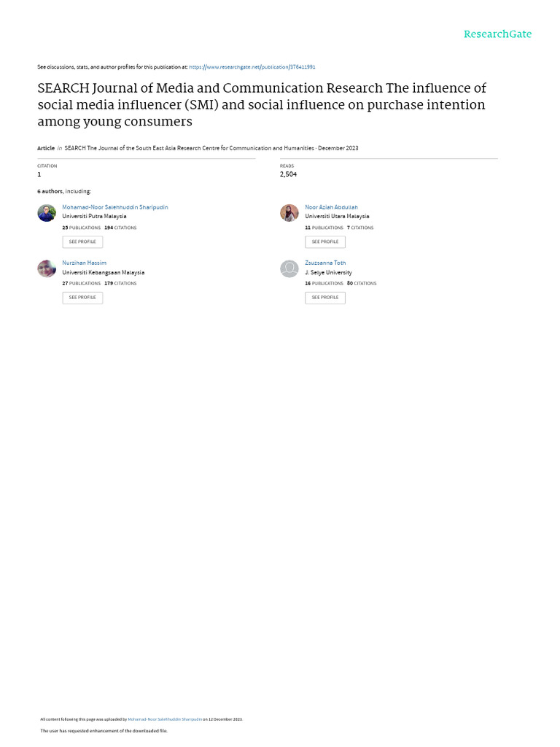
Task: Click the ResearchGate logo
Action: pos(497,34)
